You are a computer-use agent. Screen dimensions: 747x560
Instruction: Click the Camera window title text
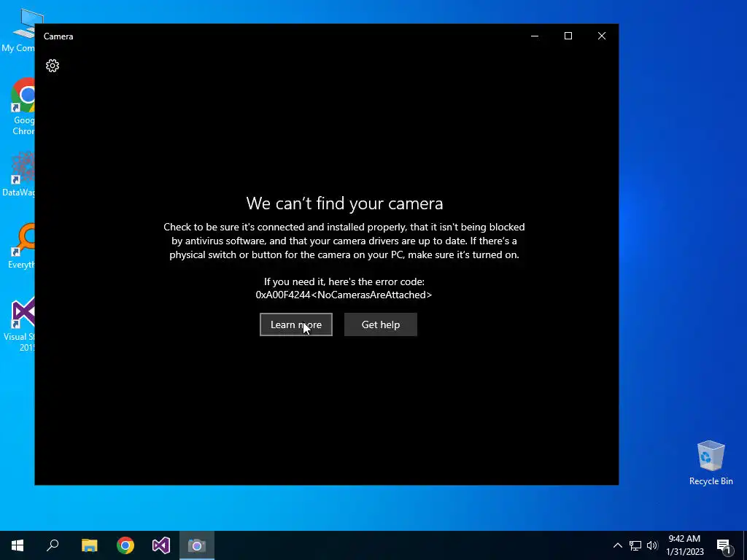58,36
